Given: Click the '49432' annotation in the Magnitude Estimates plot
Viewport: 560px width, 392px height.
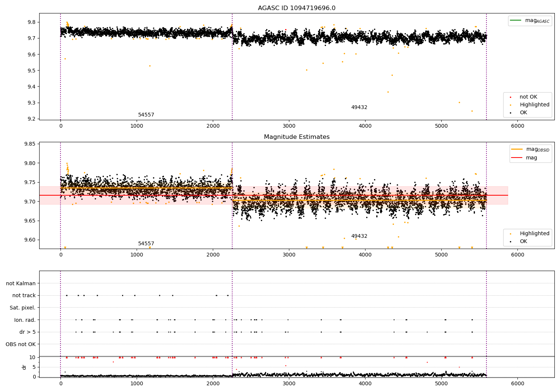Looking at the screenshot, I should 359,236.
